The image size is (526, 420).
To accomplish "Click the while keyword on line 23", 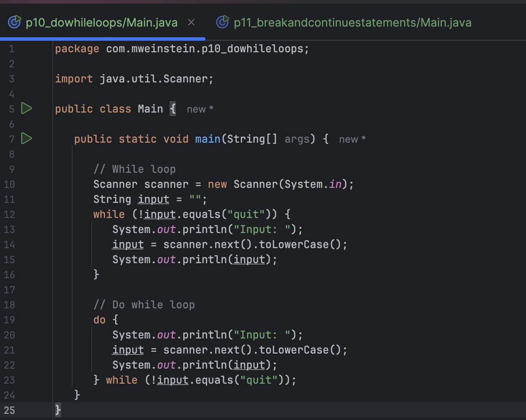I will (x=122, y=380).
